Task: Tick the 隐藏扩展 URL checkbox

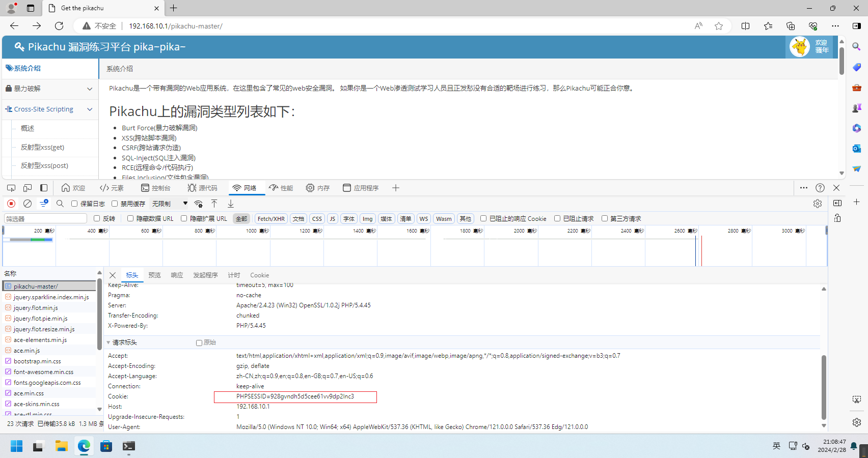Action: point(184,218)
